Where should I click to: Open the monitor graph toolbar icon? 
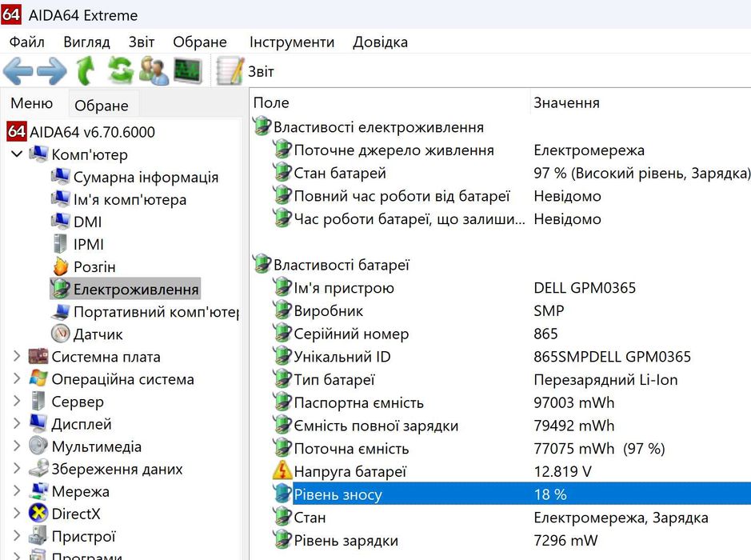click(x=188, y=70)
